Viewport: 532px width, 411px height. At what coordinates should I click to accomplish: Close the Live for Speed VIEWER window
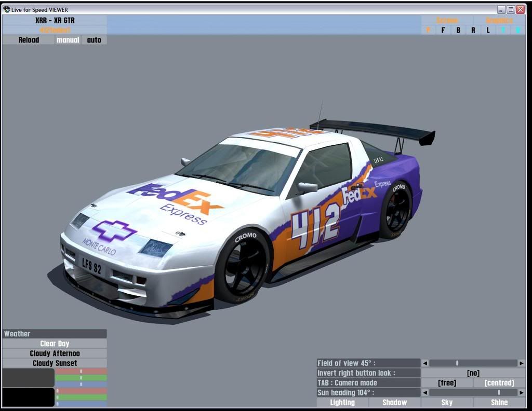click(521, 9)
